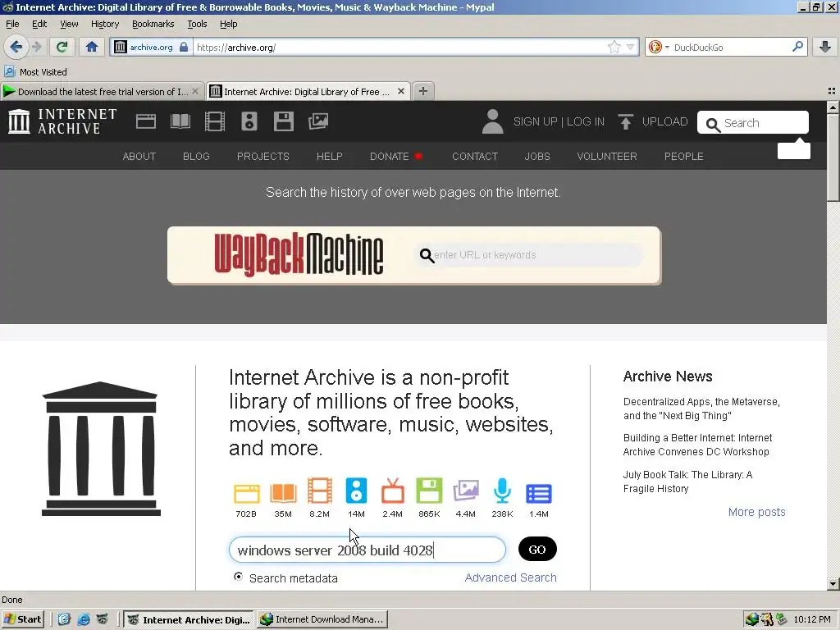The height and width of the screenshot is (630, 840).
Task: Open July Book Talk: The Library news post
Action: click(x=688, y=481)
